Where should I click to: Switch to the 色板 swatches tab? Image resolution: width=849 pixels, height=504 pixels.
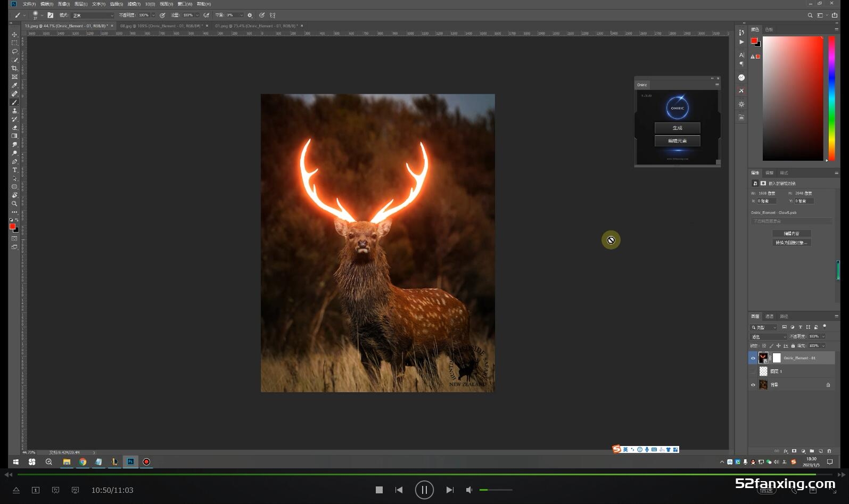769,29
